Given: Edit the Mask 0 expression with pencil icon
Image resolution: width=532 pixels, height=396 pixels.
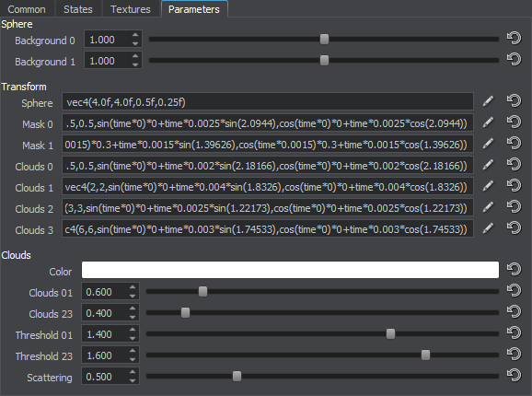Looking at the screenshot, I should [x=488, y=122].
